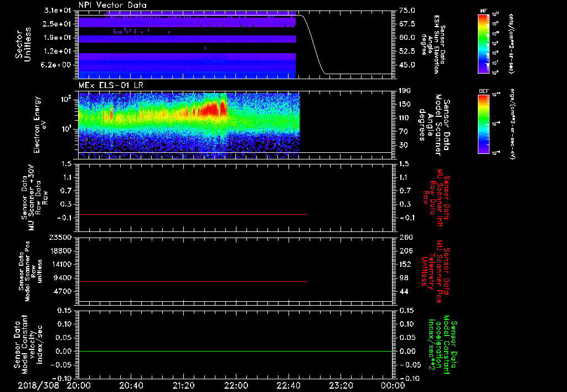Click the "23:20" time tick label
Viewport: 567px width, 392px height.
pos(341,385)
